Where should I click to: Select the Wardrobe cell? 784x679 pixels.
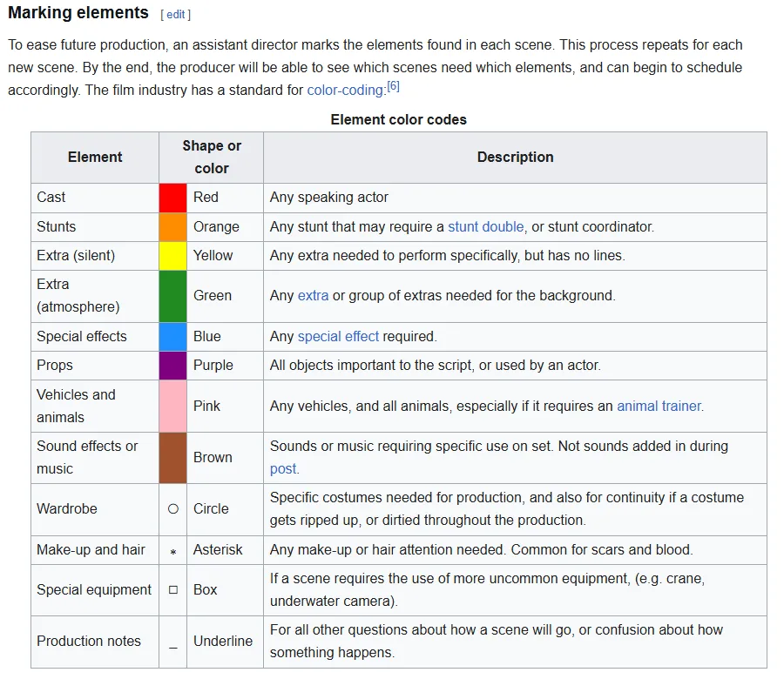point(95,509)
